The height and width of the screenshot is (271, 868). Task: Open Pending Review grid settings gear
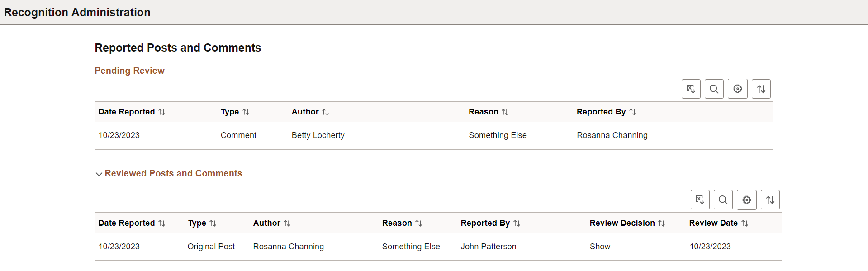coord(737,89)
